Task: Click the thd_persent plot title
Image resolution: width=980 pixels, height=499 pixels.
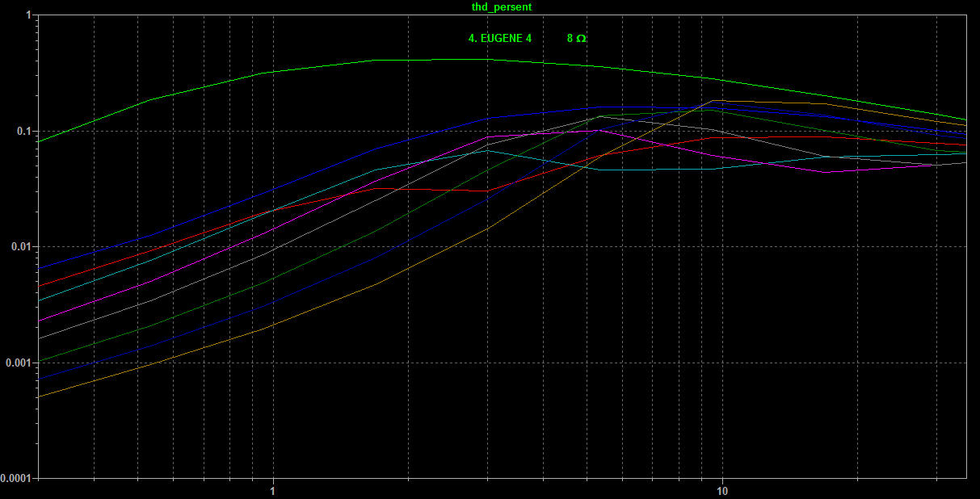Action: coord(501,6)
